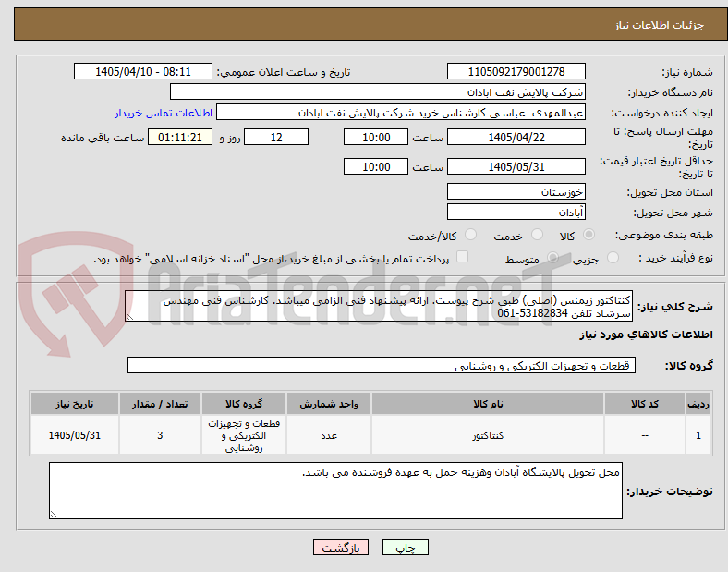This screenshot has height=572, width=728.
Task: Click the تعداد / مقدار column header
Action: (x=160, y=404)
